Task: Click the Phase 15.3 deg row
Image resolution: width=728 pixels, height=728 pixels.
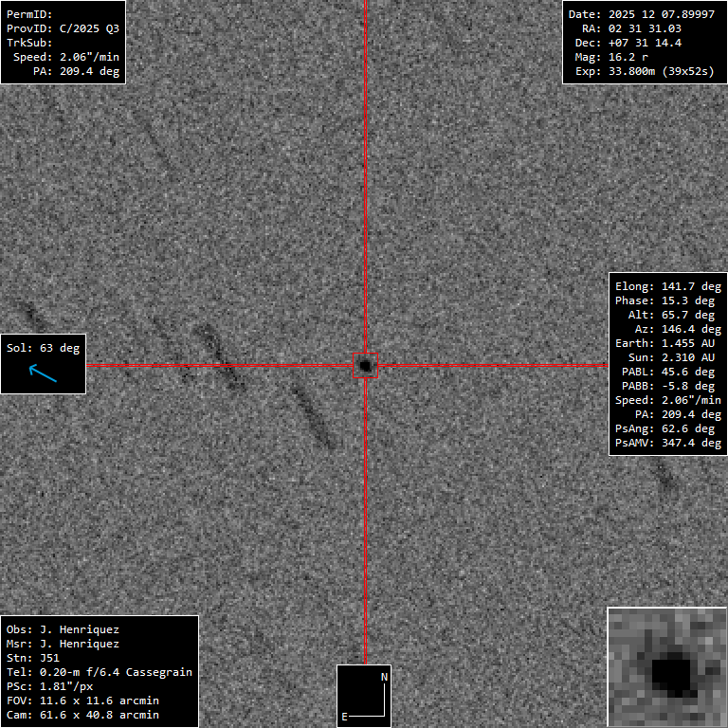Action: 665,300
